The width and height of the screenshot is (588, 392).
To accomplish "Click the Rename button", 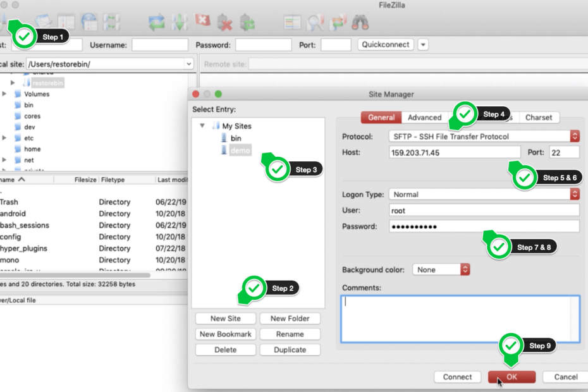I will point(290,334).
